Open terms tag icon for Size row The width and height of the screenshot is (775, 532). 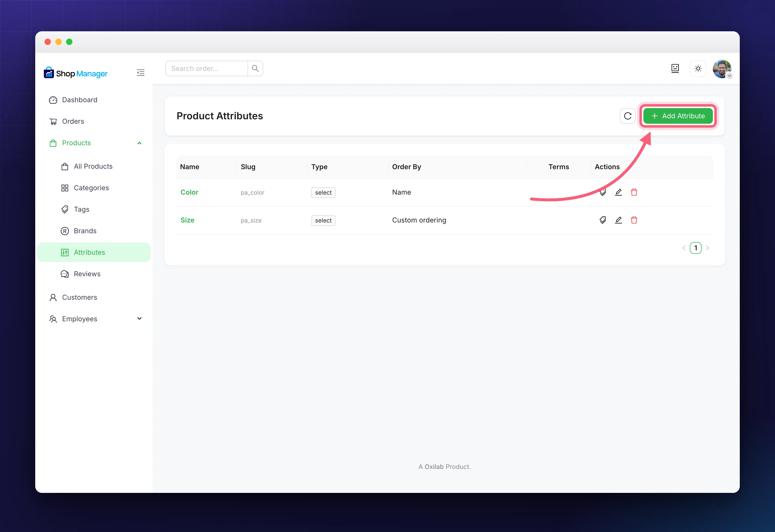click(603, 220)
